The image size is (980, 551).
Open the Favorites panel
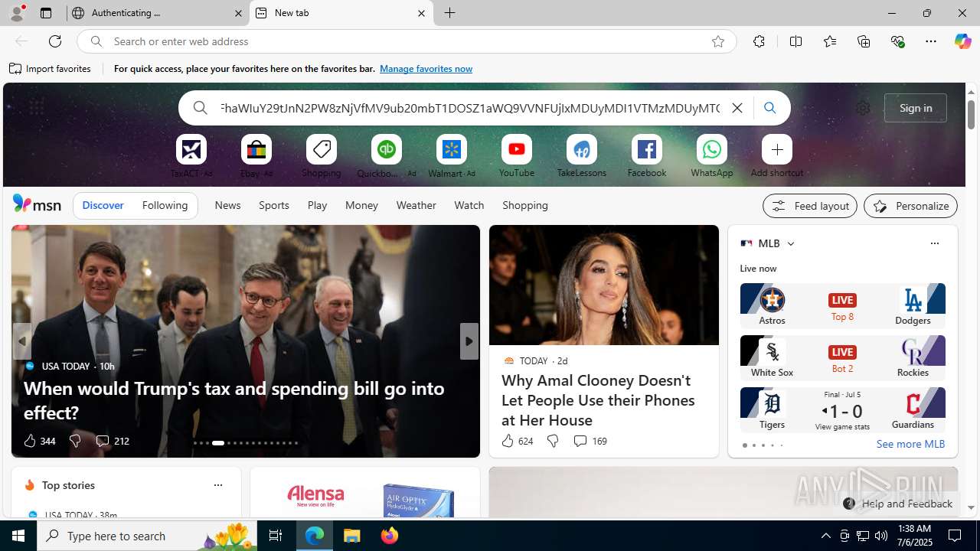click(830, 41)
